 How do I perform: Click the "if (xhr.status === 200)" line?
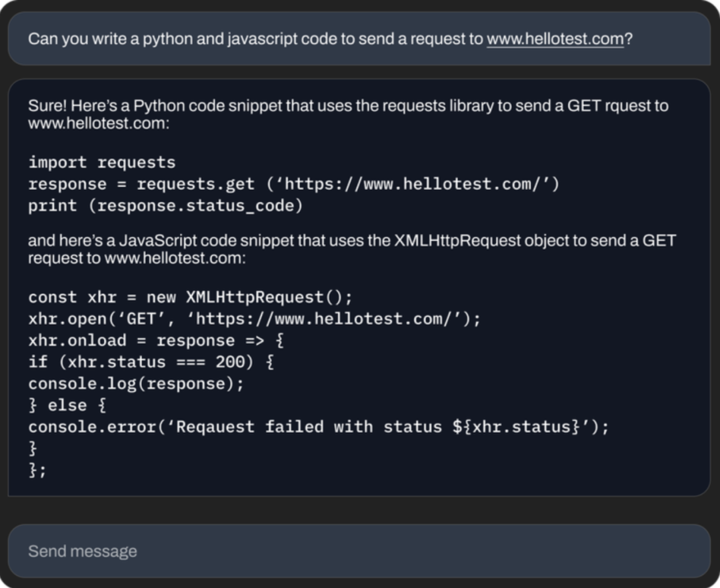tap(151, 362)
